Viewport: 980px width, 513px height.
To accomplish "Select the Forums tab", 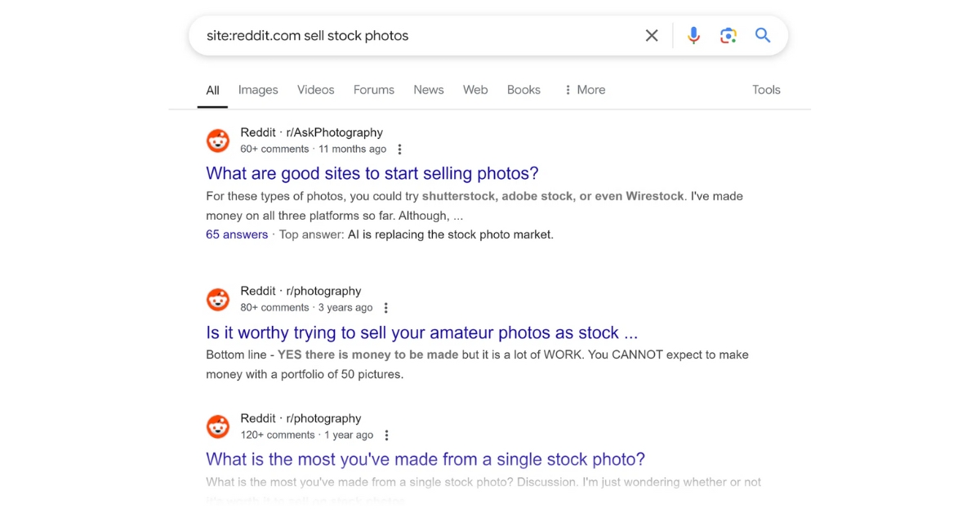I will [374, 90].
